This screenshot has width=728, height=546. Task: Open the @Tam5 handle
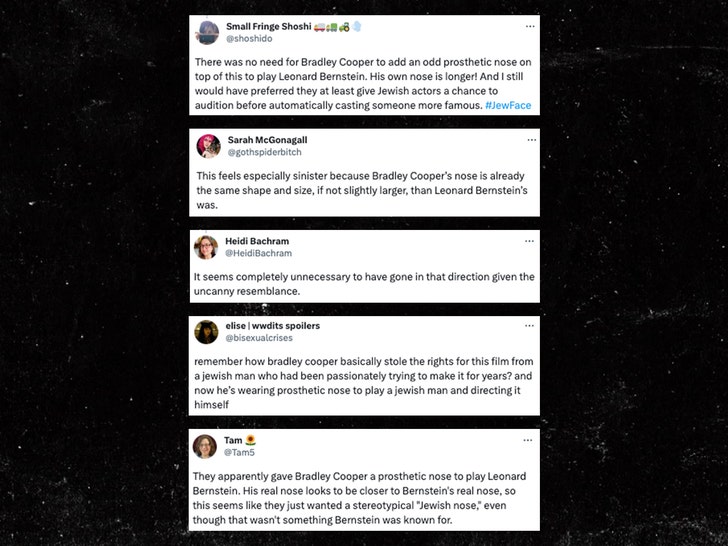238,452
